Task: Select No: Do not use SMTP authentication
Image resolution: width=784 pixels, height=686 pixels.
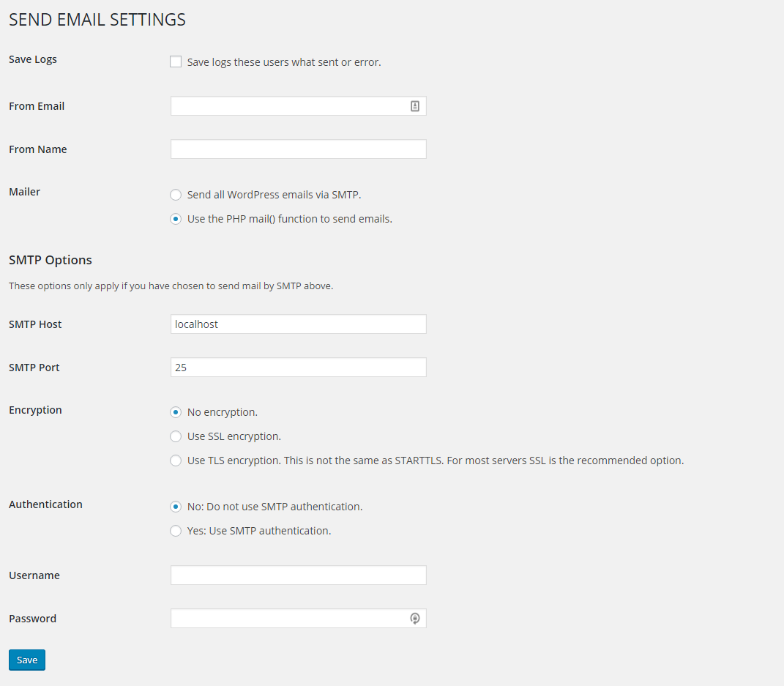Action: pos(176,507)
